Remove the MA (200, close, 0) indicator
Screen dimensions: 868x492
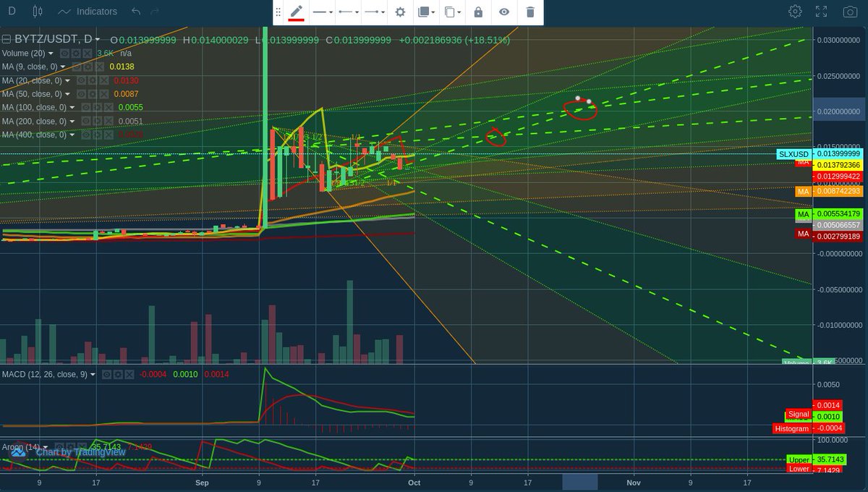pos(108,121)
